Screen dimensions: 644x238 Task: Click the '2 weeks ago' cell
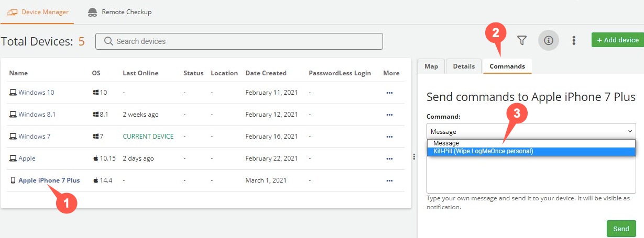click(140, 115)
